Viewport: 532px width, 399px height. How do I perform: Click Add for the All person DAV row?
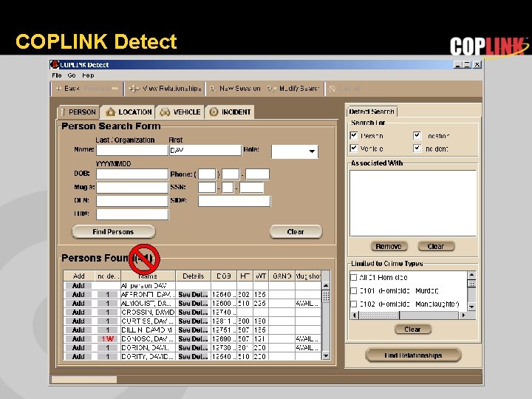pos(78,286)
